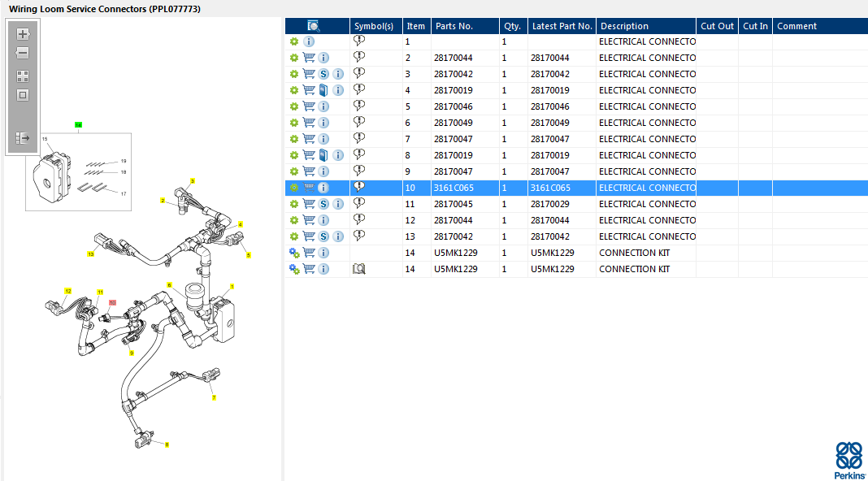This screenshot has width=868, height=481.
Task: Sort by Parts No. column header
Action: (x=454, y=26)
